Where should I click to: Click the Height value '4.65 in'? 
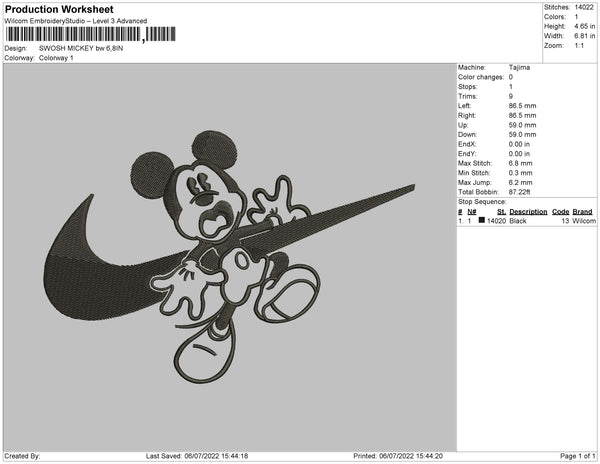[585, 26]
